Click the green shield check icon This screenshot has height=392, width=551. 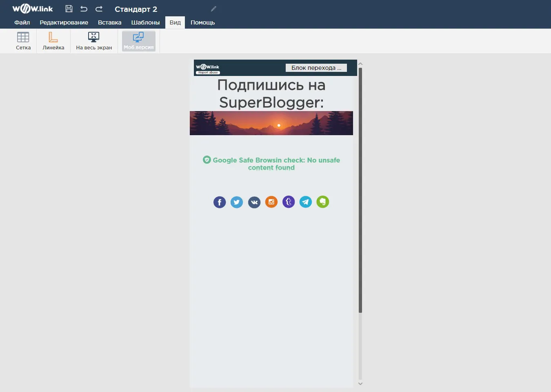tap(207, 160)
